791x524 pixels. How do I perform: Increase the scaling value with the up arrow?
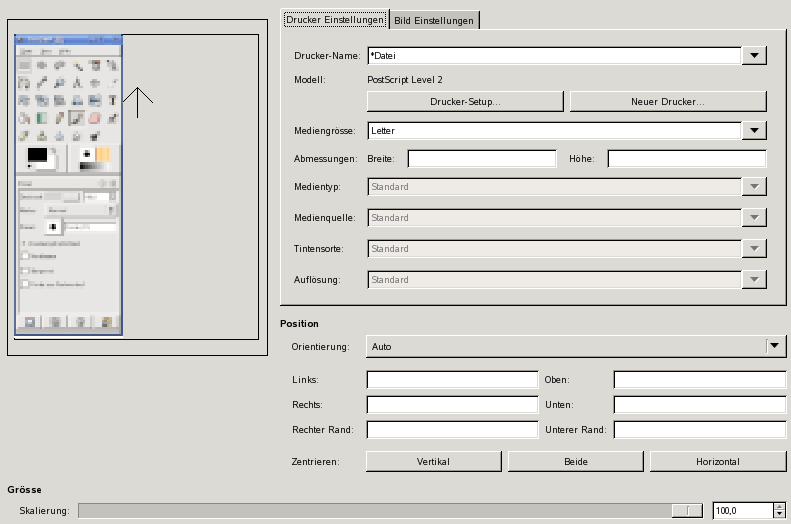(779, 506)
